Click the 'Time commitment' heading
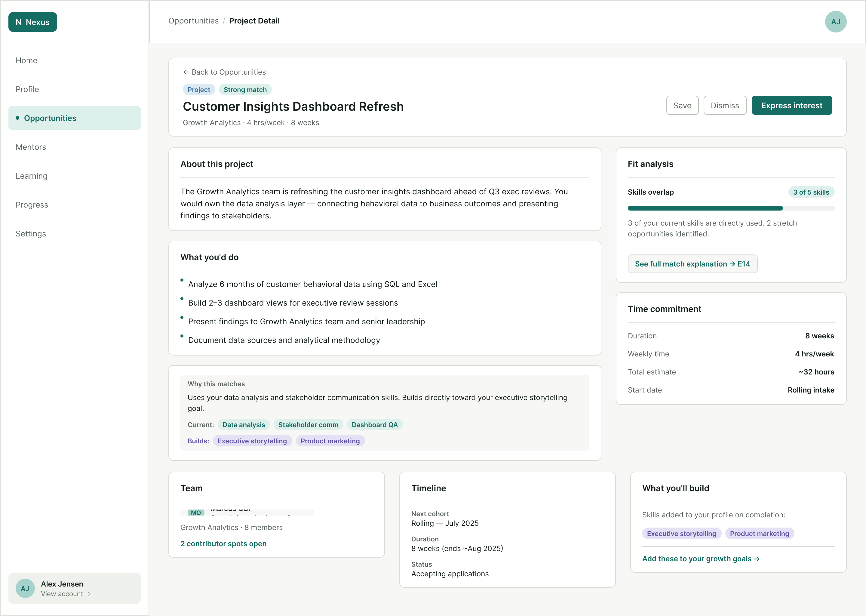 click(664, 309)
